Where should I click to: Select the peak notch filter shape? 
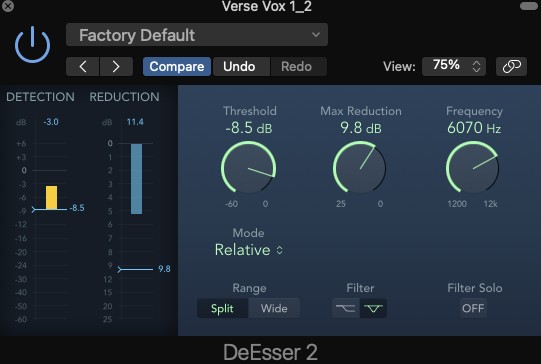(373, 308)
